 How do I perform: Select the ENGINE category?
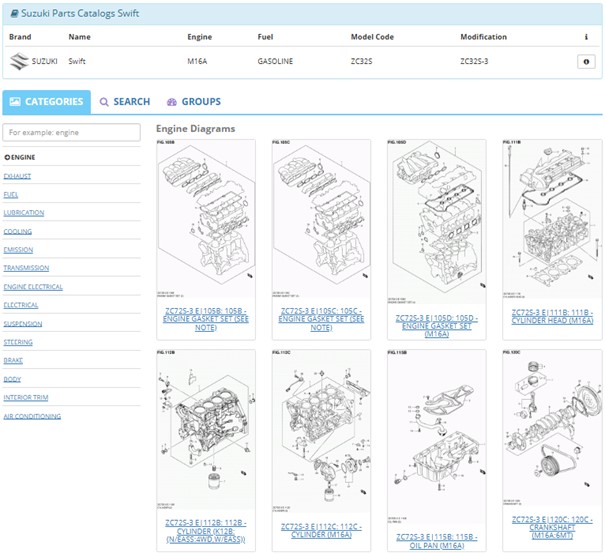(x=20, y=157)
